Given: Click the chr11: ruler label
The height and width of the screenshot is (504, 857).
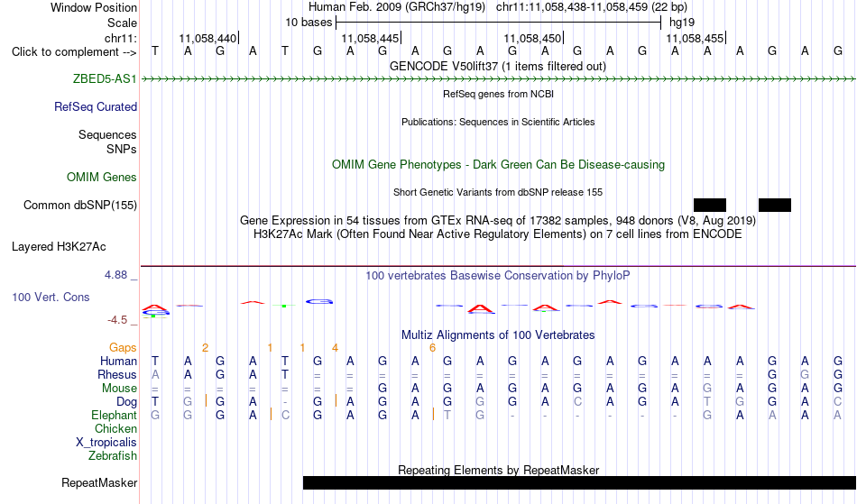Looking at the screenshot, I should 121,38.
